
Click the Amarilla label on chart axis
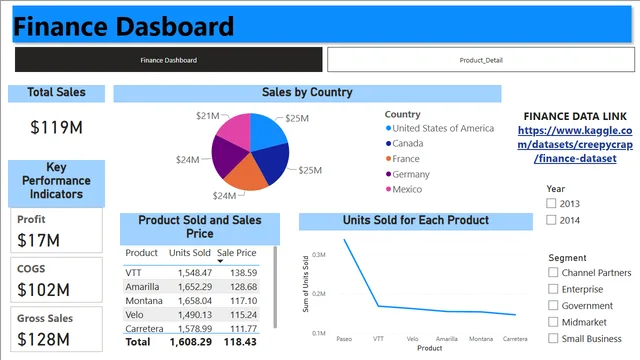pos(447,339)
